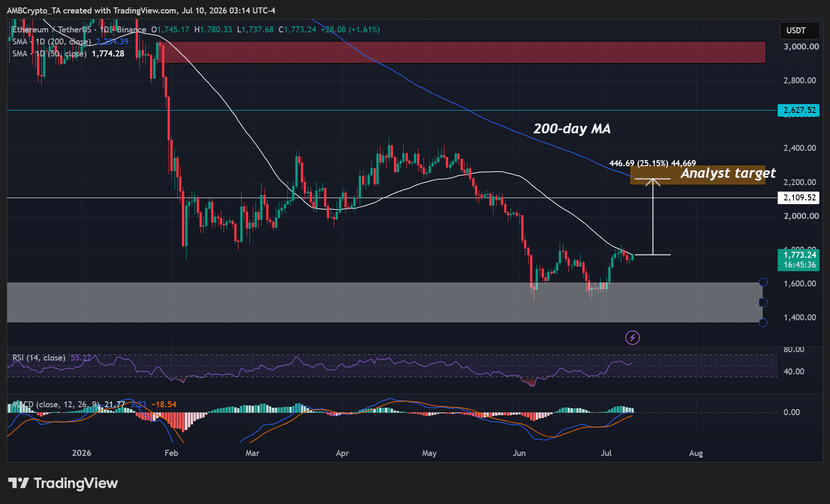Click the Ethereum / TetherUS symbol title
830x504 pixels.
[52, 30]
